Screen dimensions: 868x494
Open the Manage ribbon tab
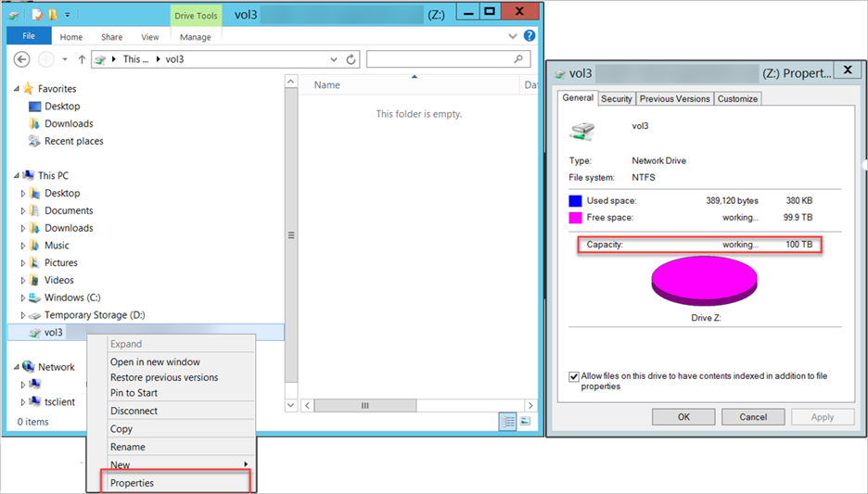click(196, 37)
